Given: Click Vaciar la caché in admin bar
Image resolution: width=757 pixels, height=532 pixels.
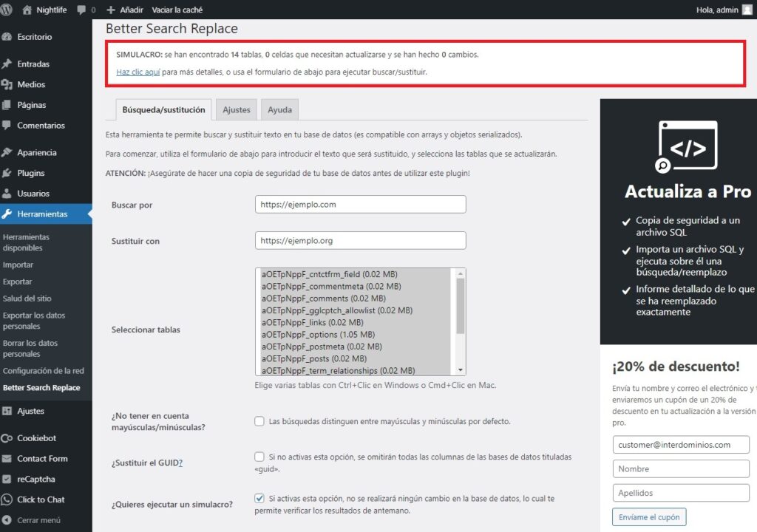Looking at the screenshot, I should point(177,10).
